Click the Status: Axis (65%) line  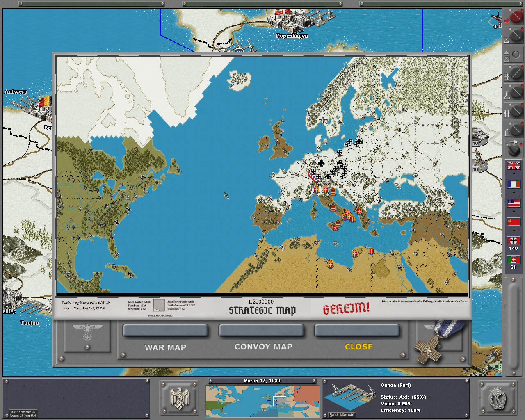click(403, 397)
